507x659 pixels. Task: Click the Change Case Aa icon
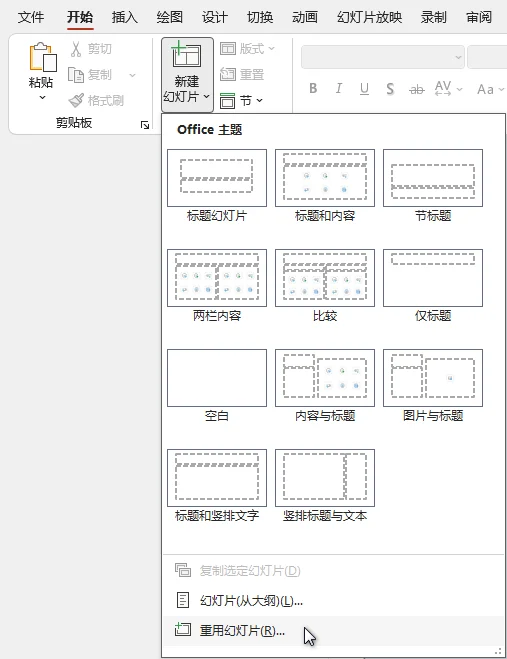486,89
